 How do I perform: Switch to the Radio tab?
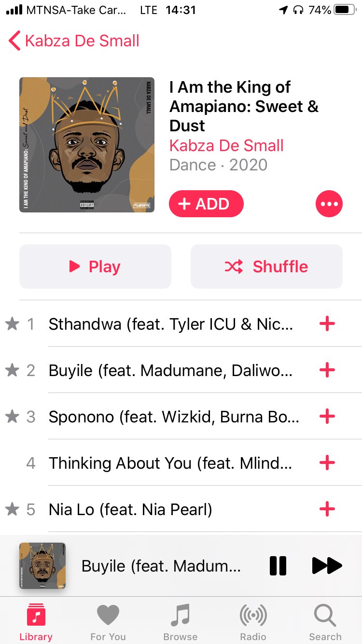click(x=253, y=623)
